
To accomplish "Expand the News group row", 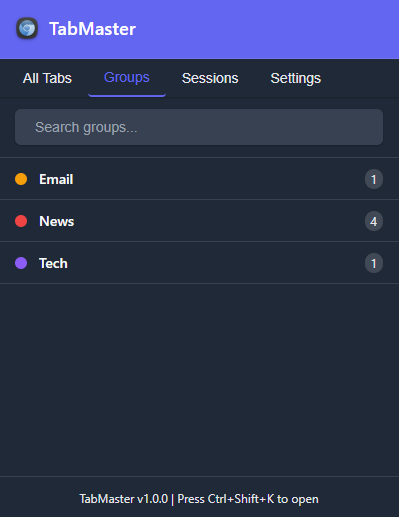I will click(199, 221).
